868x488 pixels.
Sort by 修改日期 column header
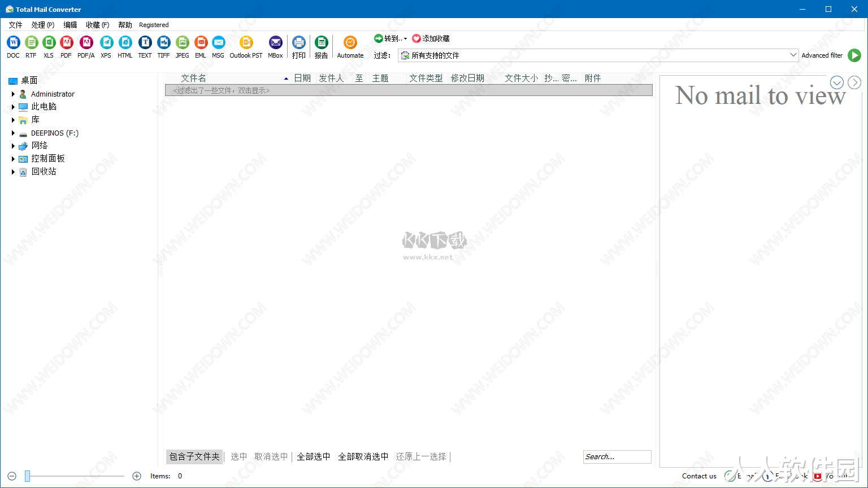(467, 79)
